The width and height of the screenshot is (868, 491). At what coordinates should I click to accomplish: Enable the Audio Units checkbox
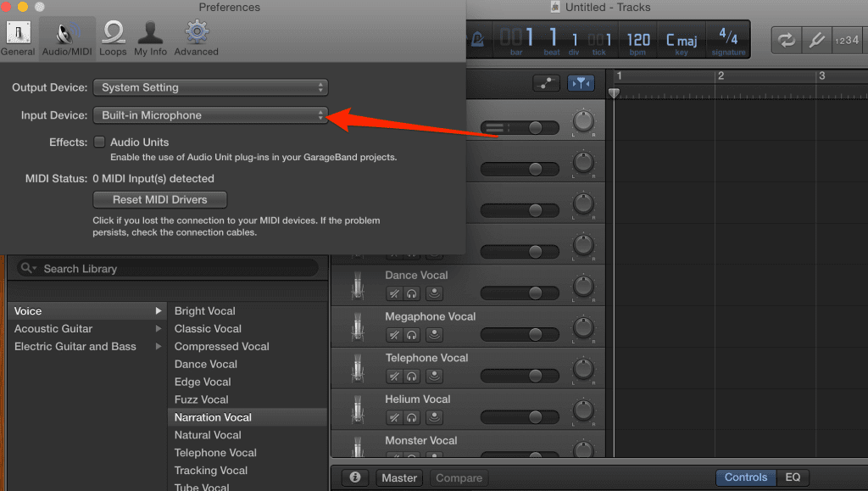click(x=100, y=142)
